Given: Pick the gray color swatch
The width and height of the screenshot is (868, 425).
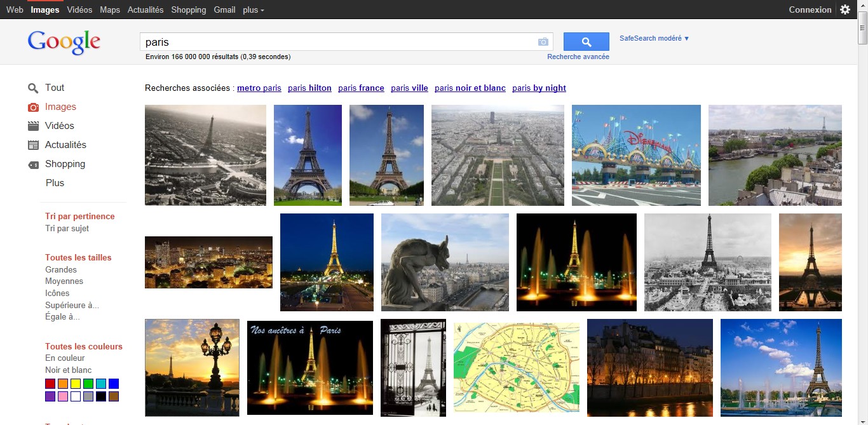Looking at the screenshot, I should 88,396.
